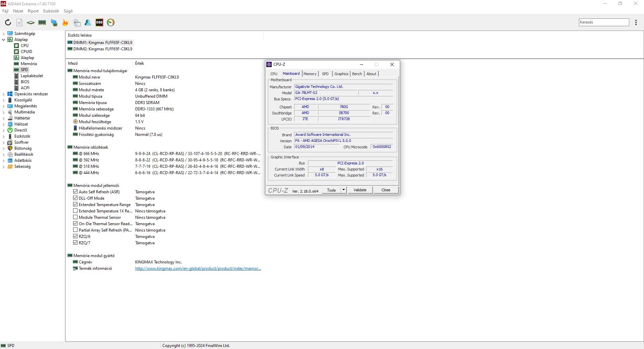Expand the Kiszolgáló tree node
Image resolution: width=644 pixels, height=349 pixels.
pos(3,100)
